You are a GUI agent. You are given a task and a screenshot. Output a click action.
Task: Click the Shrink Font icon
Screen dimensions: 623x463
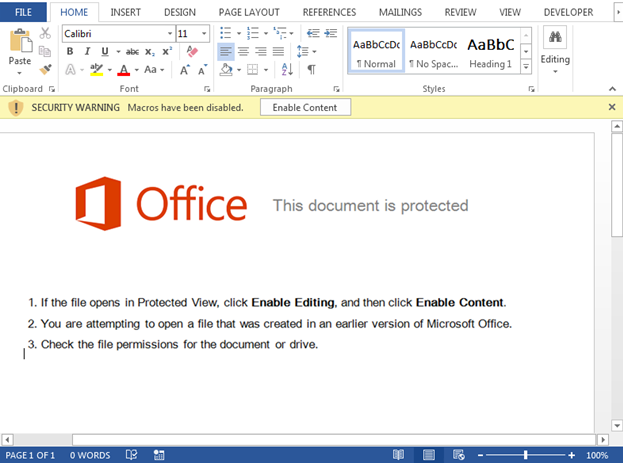203,70
